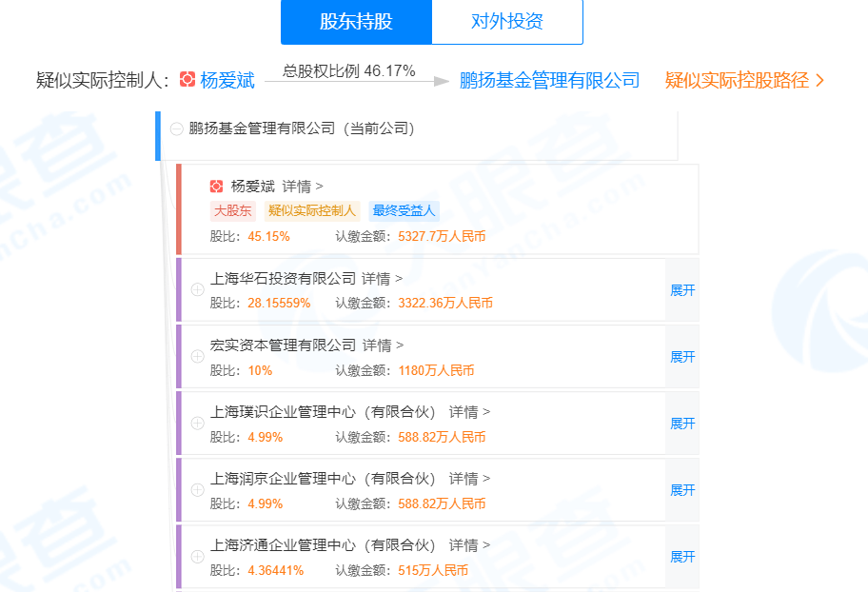
Task: Select name 上海润京企业管理中心（有限合伙）
Action: tap(323, 479)
